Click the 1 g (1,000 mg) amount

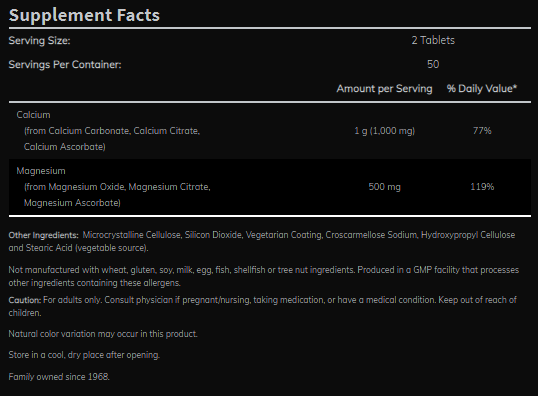(x=384, y=131)
